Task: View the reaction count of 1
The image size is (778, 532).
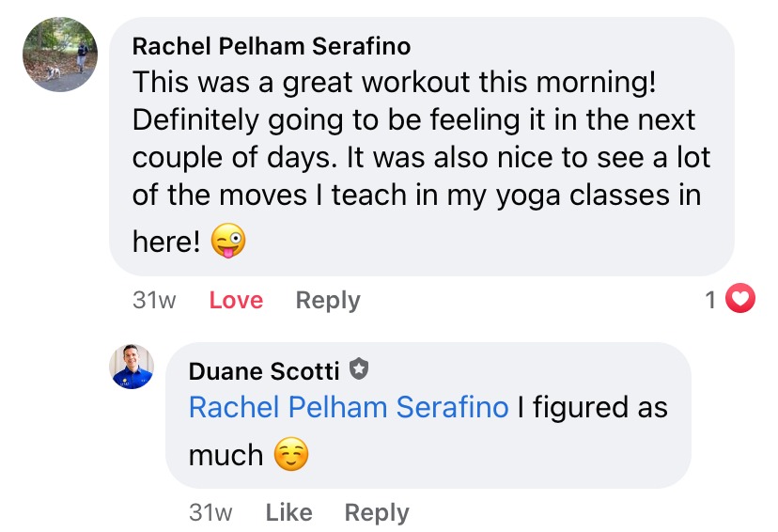Action: pos(711,300)
